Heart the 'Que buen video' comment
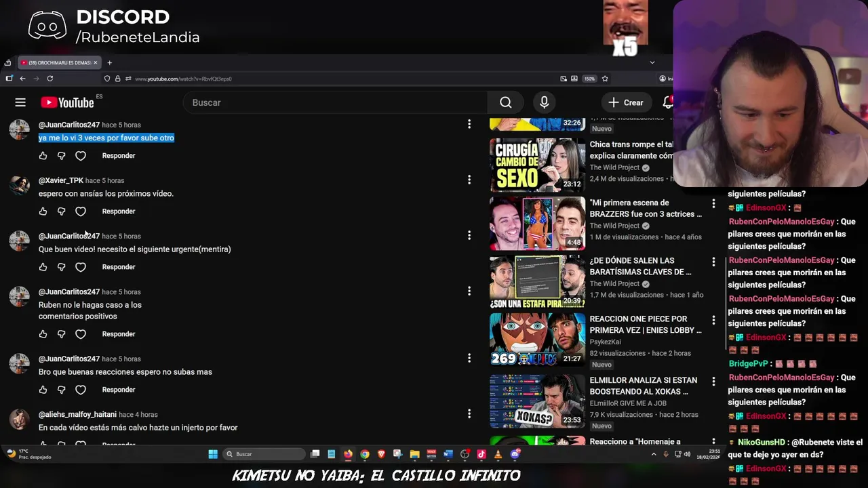Screen dimensions: 868x488 point(81,267)
